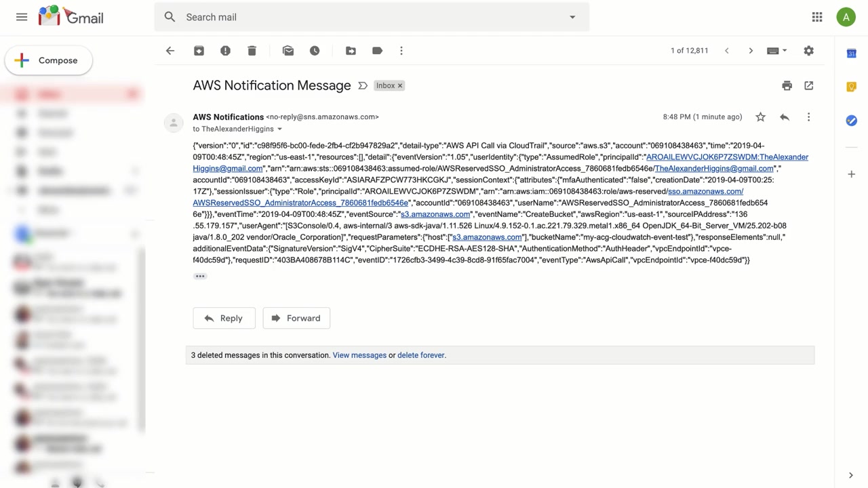Go to the older message arrow

coord(751,51)
